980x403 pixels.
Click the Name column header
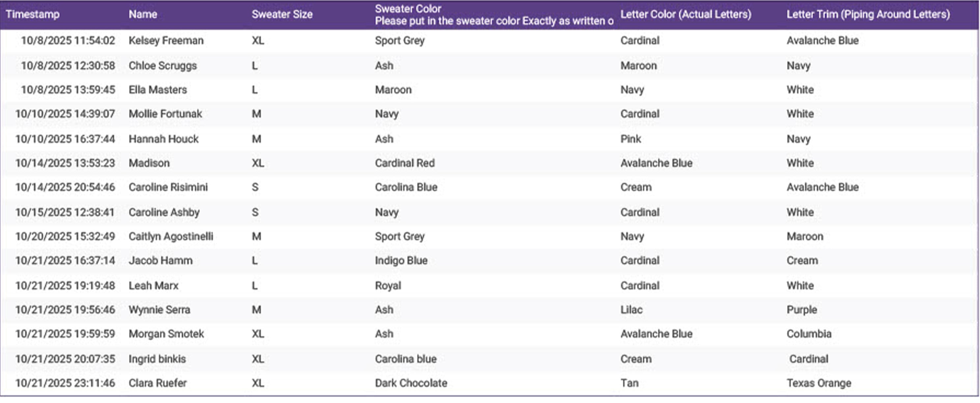[x=143, y=14]
